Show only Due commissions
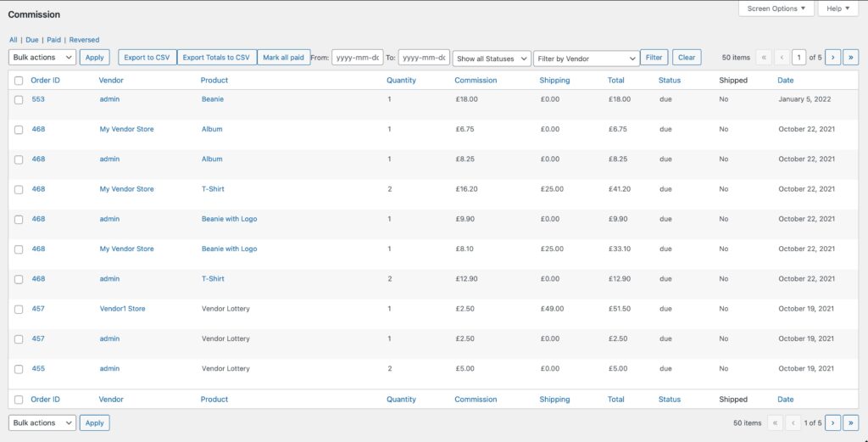 [32, 40]
